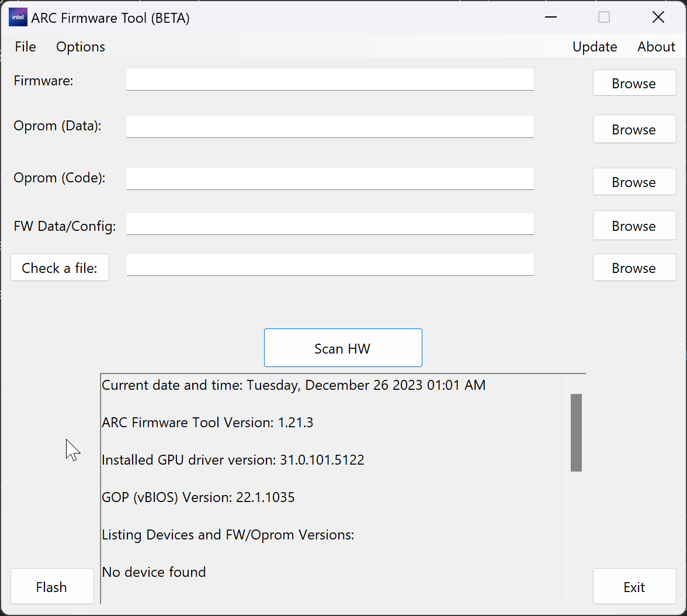The height and width of the screenshot is (616, 687).
Task: Browse for a file to check
Action: (634, 268)
